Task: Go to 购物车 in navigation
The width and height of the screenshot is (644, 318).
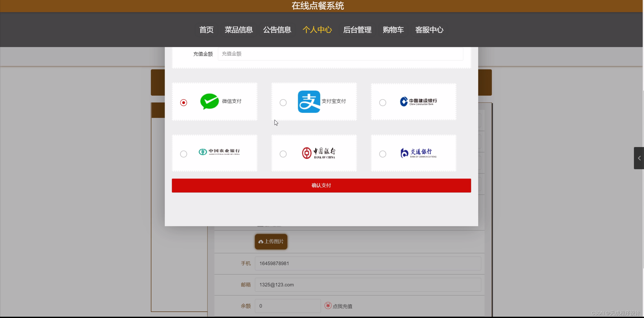Action: tap(393, 30)
